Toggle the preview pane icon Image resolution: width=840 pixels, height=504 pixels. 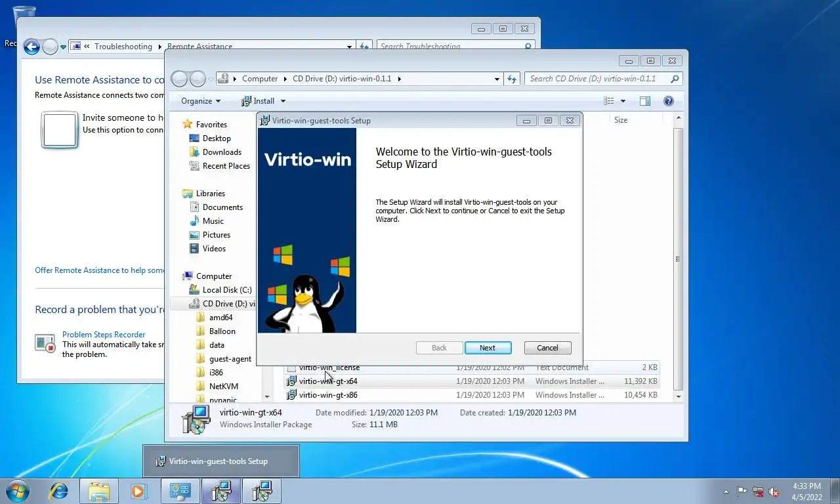[x=645, y=101]
